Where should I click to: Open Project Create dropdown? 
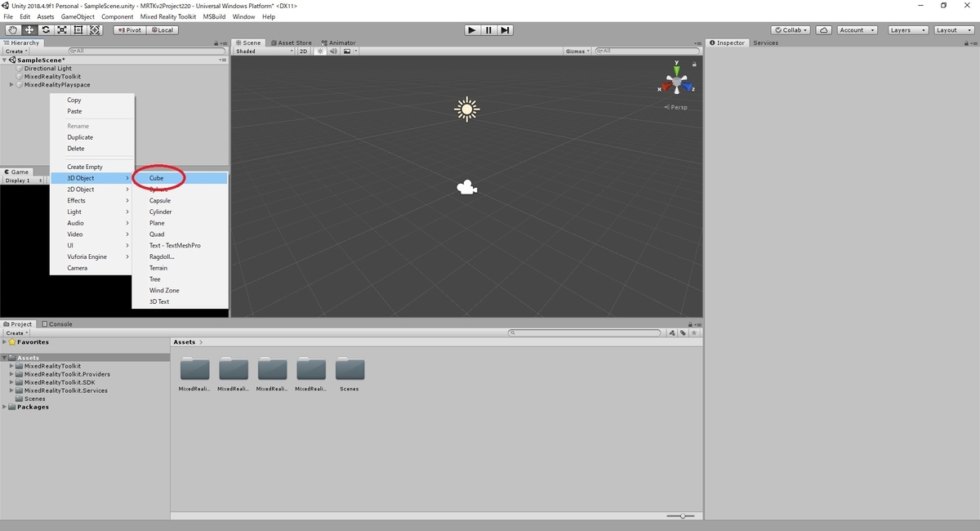click(x=16, y=333)
